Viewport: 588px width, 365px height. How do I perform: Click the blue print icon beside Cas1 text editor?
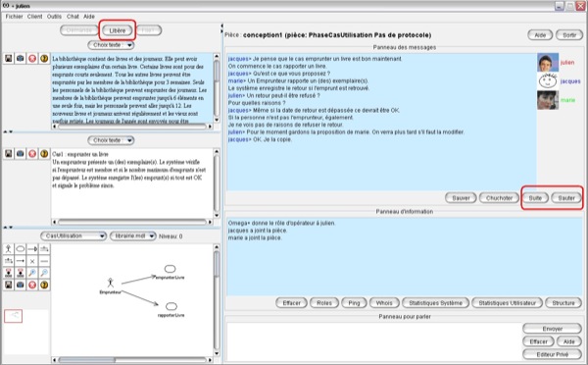(x=21, y=154)
